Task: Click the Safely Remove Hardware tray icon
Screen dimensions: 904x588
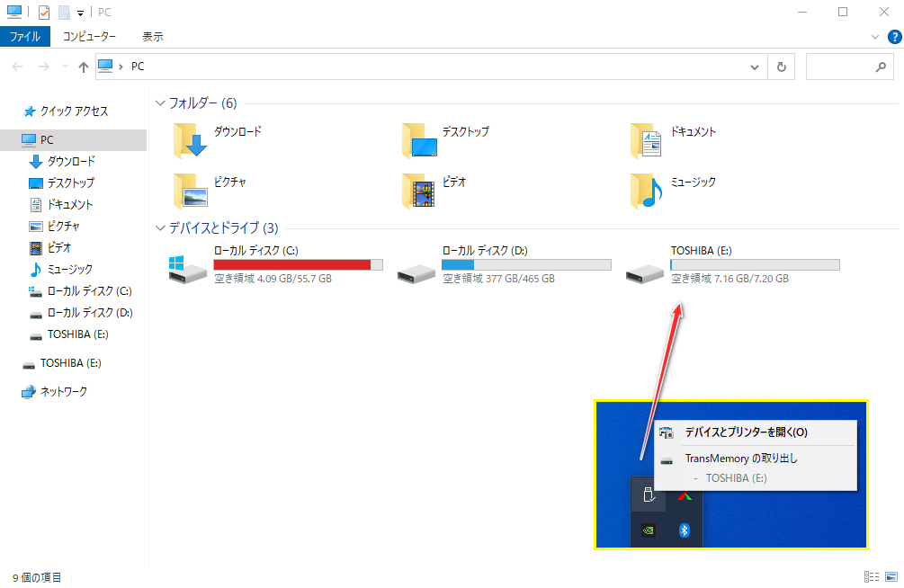Action: [x=648, y=494]
